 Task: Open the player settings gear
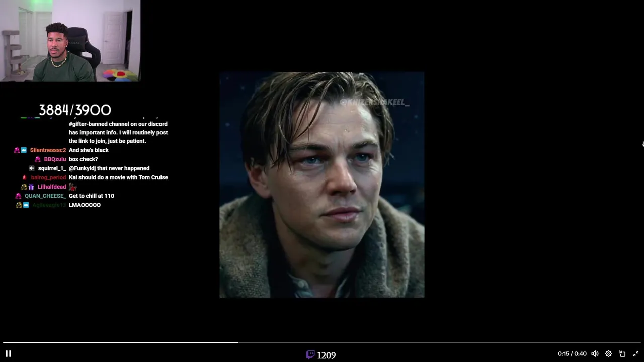click(x=608, y=354)
